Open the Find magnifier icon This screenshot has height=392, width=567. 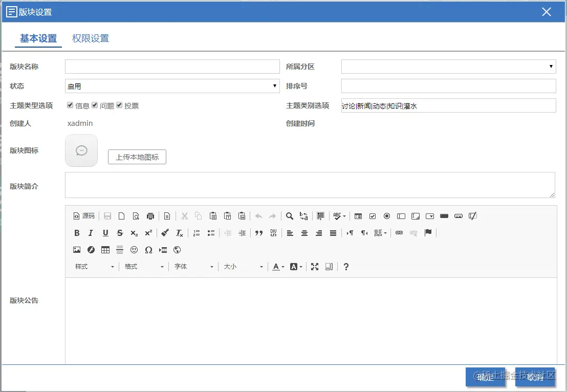pyautogui.click(x=289, y=216)
